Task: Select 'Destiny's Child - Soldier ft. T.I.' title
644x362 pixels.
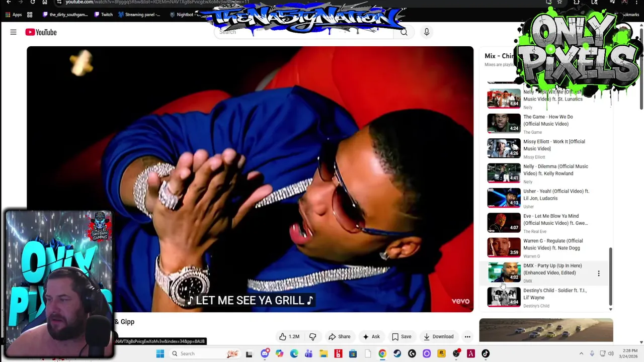Action: (555, 294)
